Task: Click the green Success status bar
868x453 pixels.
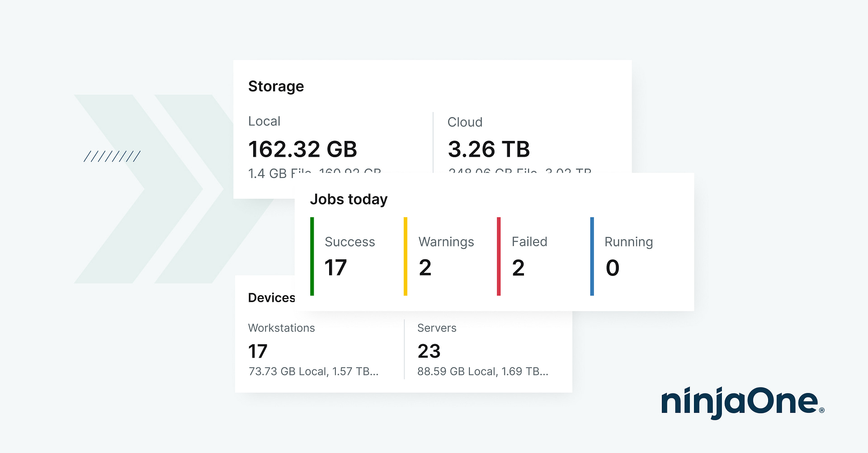Action: point(312,256)
